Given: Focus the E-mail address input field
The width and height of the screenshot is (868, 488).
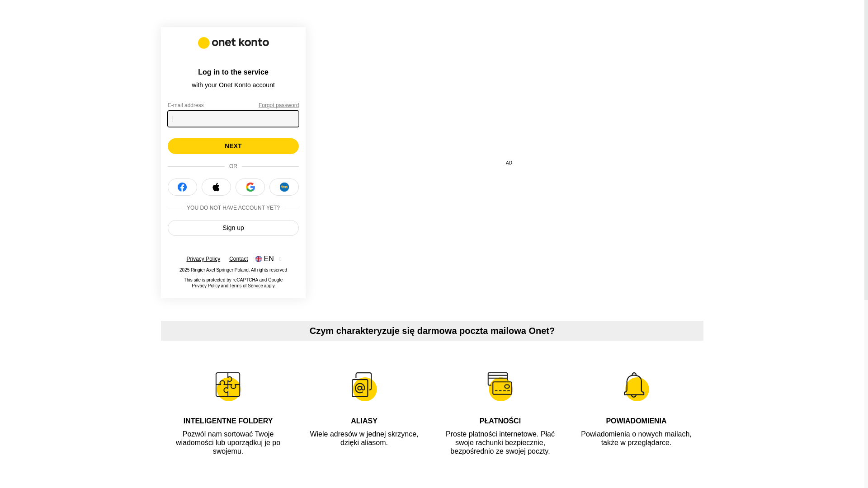Looking at the screenshot, I should point(233,119).
